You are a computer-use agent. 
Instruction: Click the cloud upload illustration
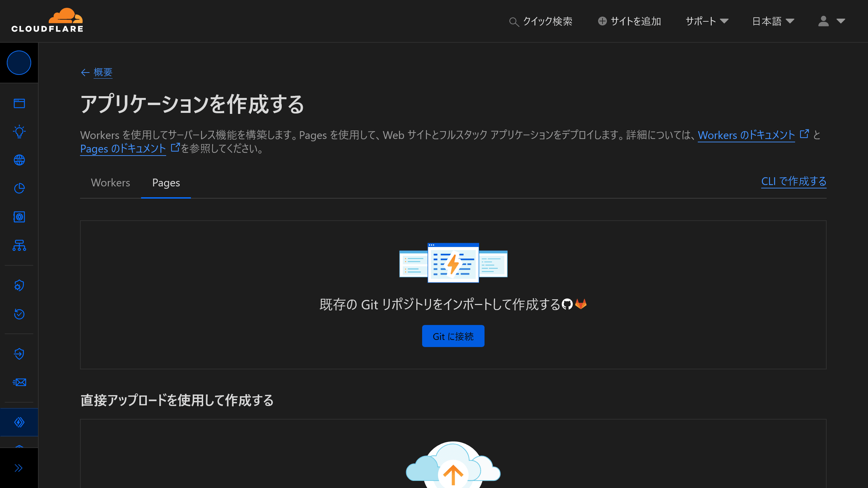453,465
